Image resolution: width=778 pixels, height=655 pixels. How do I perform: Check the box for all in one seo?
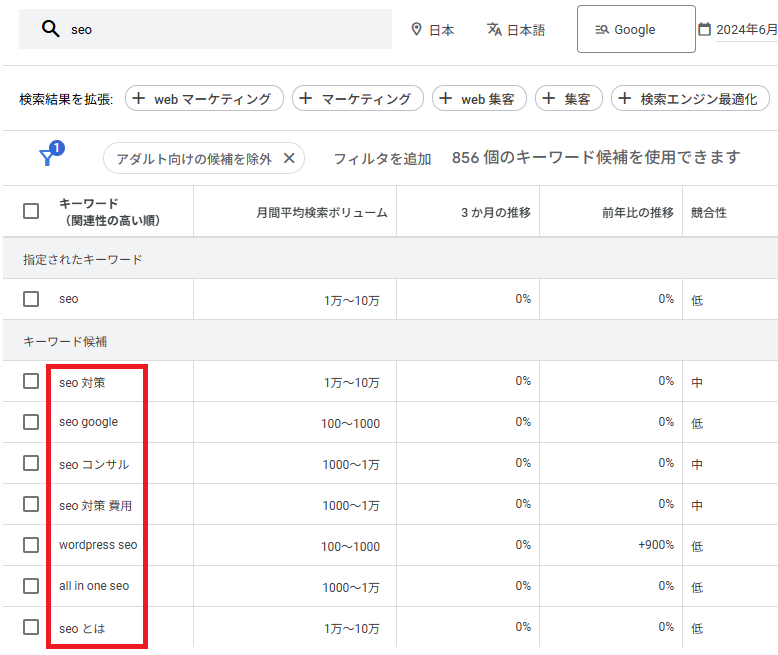[31, 586]
